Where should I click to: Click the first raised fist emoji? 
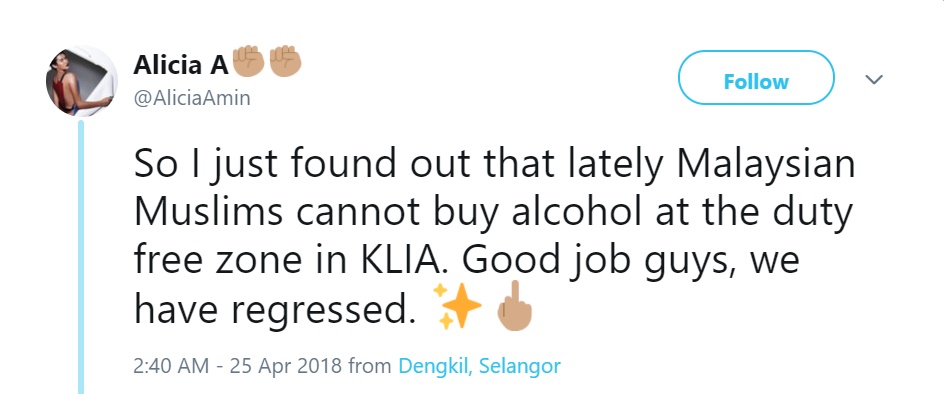(x=248, y=61)
